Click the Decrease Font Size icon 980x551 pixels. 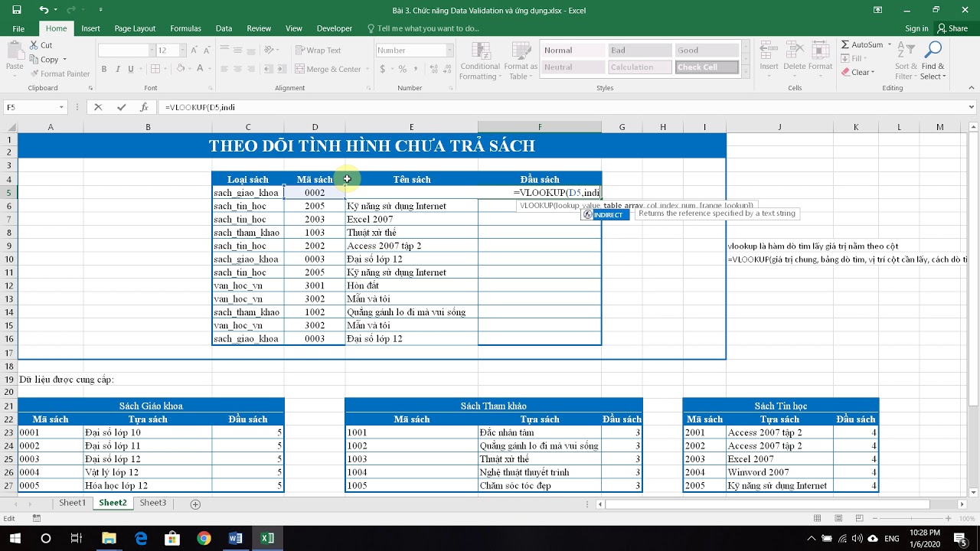coord(207,51)
